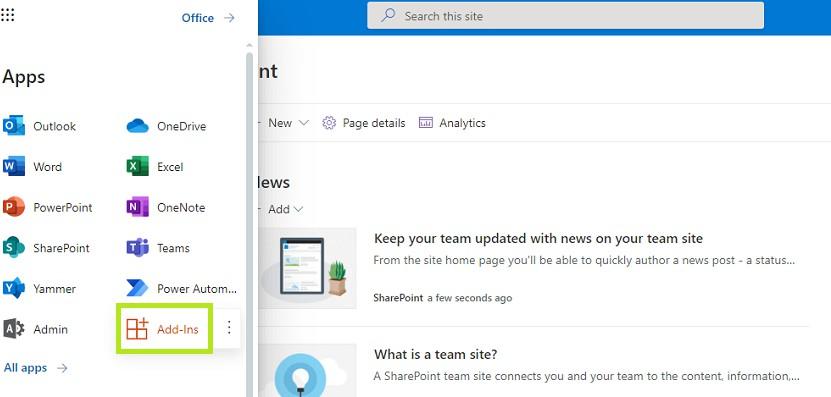831x397 pixels.
Task: Click the OneDrive label text
Action: 182,127
